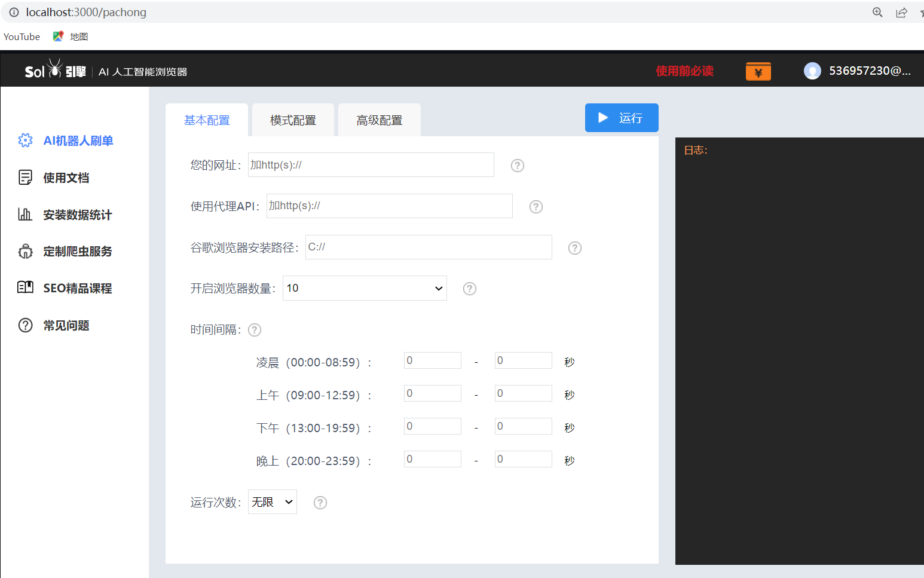Switch to the 基本配置 tab
The width and height of the screenshot is (924, 578).
tap(207, 120)
